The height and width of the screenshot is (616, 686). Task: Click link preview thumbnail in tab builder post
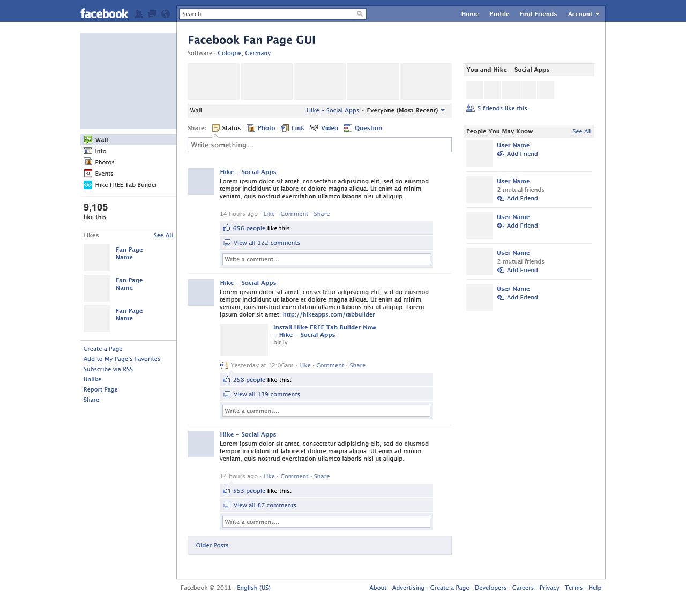click(x=244, y=340)
